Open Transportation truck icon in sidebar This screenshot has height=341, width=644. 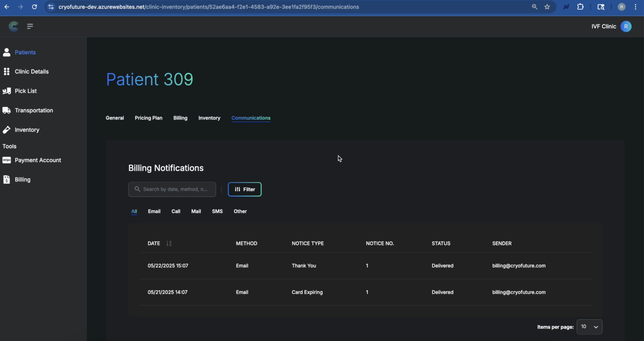tap(7, 110)
